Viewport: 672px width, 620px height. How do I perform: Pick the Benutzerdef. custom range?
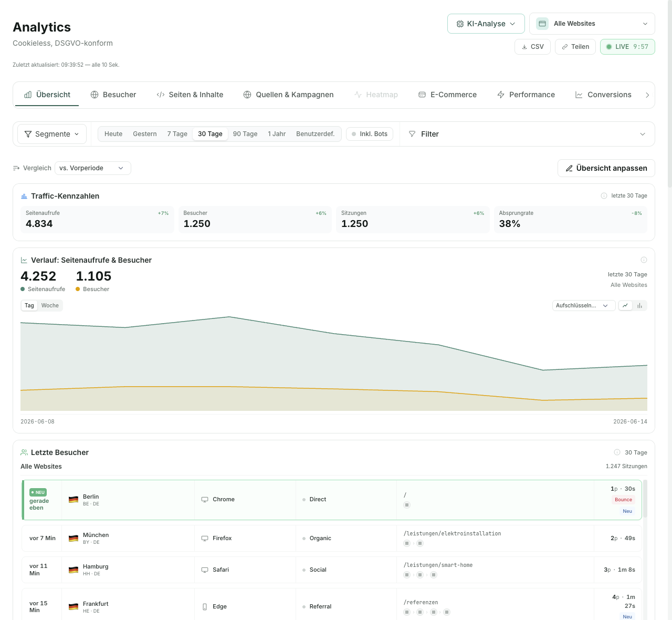pos(316,134)
